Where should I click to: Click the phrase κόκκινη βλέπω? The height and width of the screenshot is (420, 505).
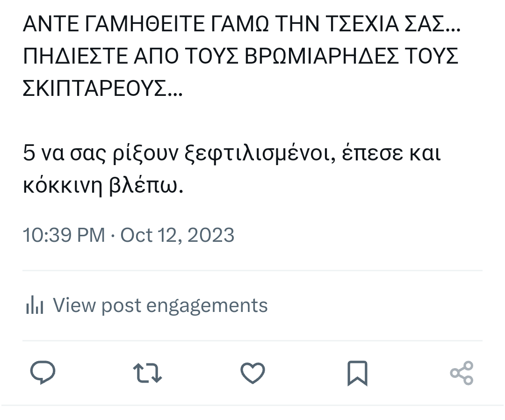point(103,185)
